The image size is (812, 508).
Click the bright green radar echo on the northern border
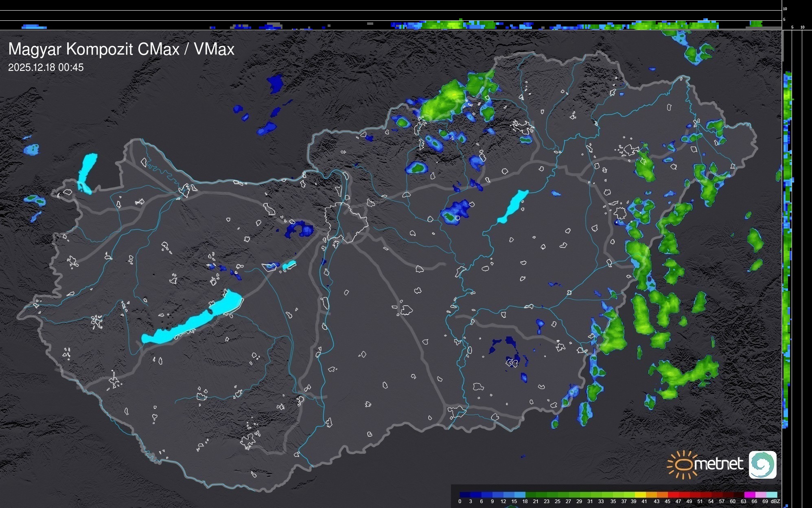(444, 101)
